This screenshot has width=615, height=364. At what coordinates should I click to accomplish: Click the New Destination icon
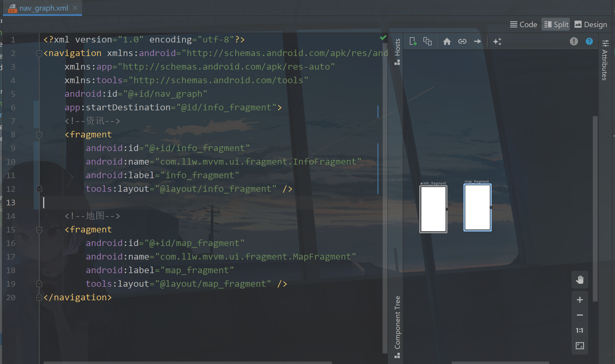413,41
